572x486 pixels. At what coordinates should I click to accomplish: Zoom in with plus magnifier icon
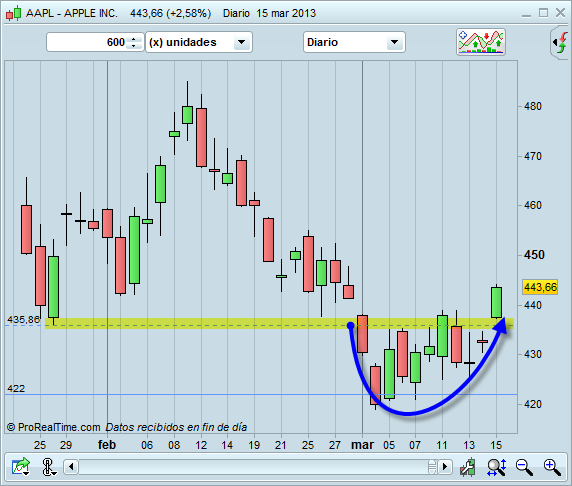(552, 467)
